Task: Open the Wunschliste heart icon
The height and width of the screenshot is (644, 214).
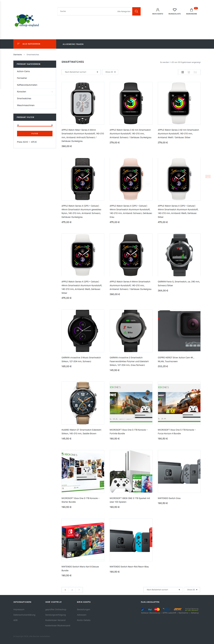Action: 175,10
